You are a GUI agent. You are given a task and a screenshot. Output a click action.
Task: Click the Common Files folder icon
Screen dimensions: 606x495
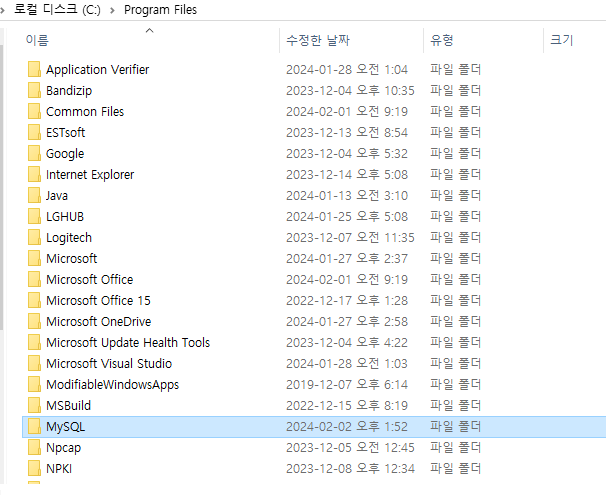[34, 112]
